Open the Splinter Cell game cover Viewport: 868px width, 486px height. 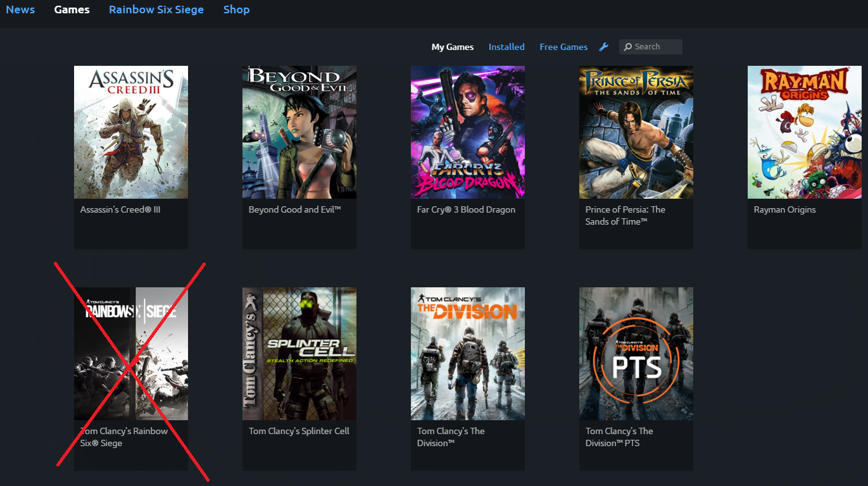pos(299,354)
